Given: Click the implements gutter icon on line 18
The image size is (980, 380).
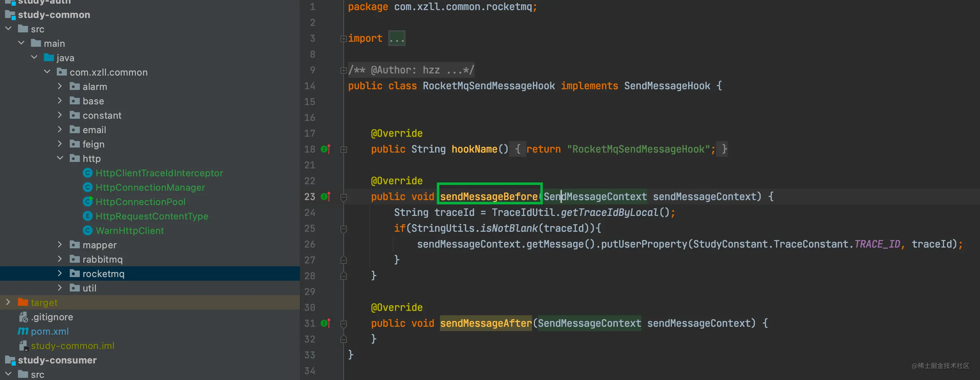Looking at the screenshot, I should 326,149.
